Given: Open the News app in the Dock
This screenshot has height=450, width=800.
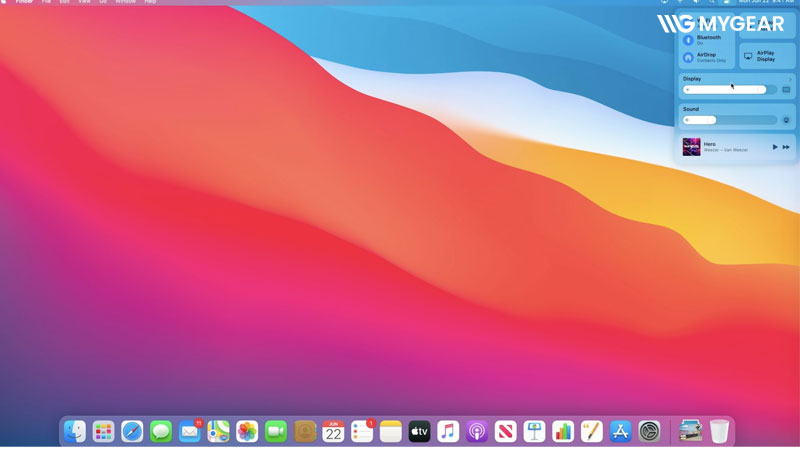Looking at the screenshot, I should click(x=506, y=432).
